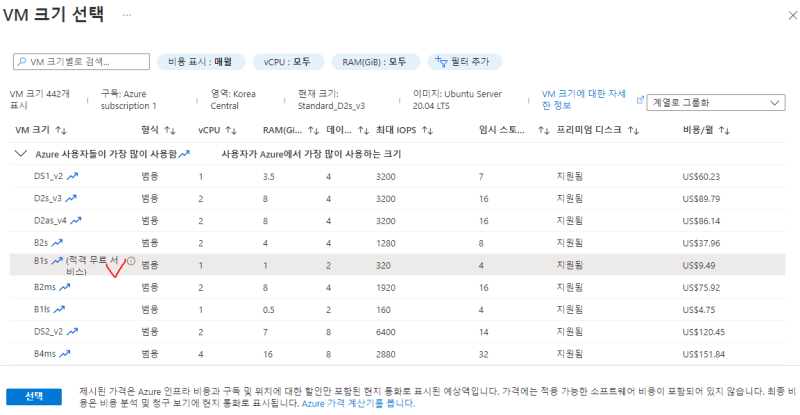Click the US$120.45 price cell

coord(704,332)
